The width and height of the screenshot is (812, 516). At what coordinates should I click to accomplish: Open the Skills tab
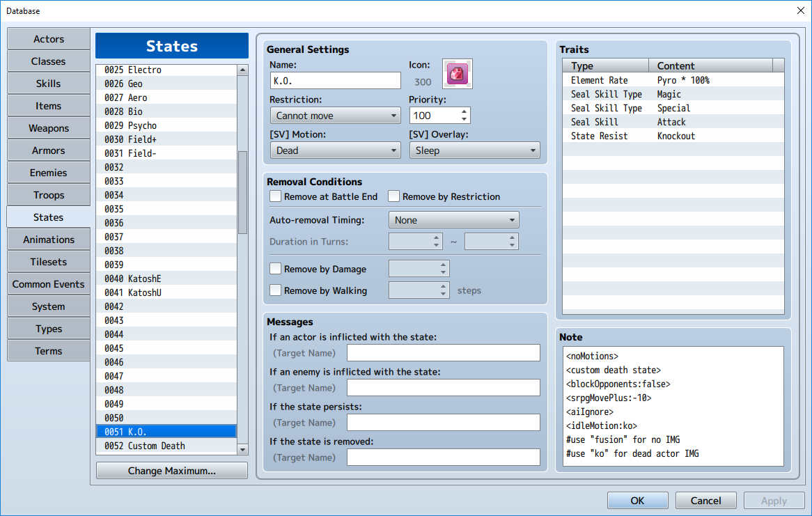(x=49, y=84)
